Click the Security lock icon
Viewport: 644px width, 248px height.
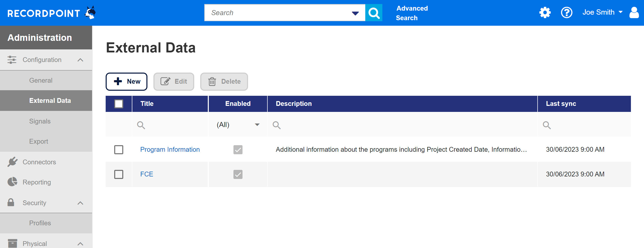point(12,203)
